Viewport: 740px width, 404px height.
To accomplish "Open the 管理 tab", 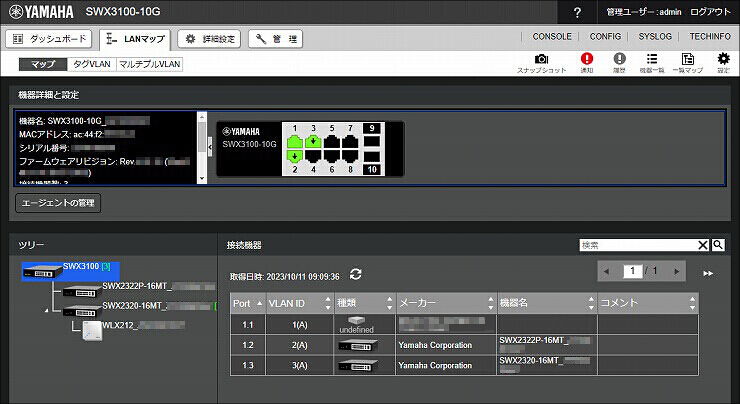I will click(x=276, y=39).
